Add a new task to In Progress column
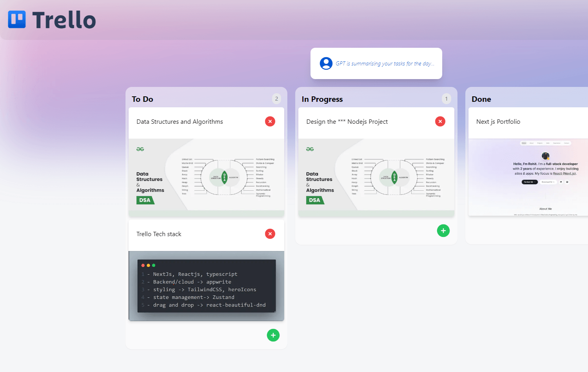The image size is (588, 372). coord(443,231)
